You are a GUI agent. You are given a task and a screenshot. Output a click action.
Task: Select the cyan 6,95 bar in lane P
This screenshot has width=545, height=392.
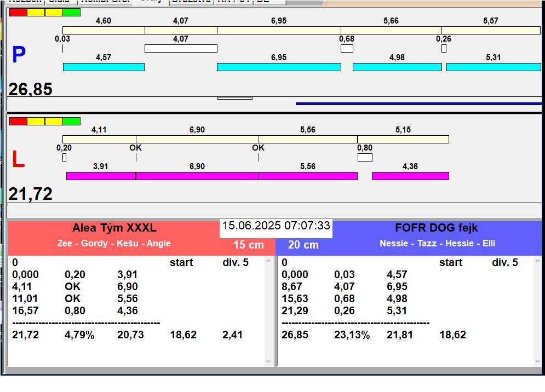(279, 67)
